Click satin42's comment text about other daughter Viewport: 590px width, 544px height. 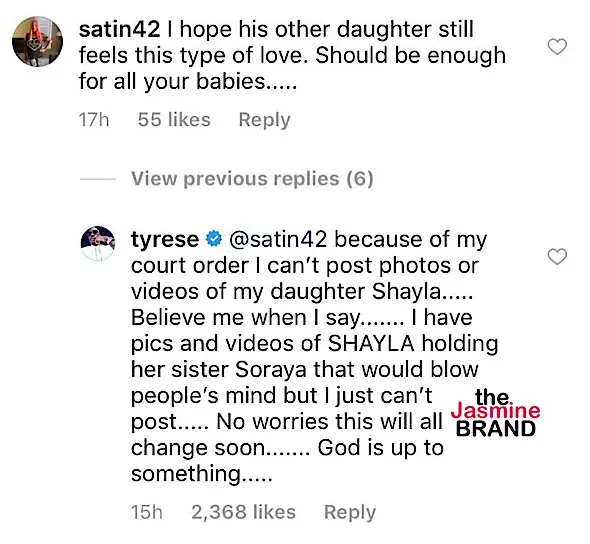tap(292, 55)
